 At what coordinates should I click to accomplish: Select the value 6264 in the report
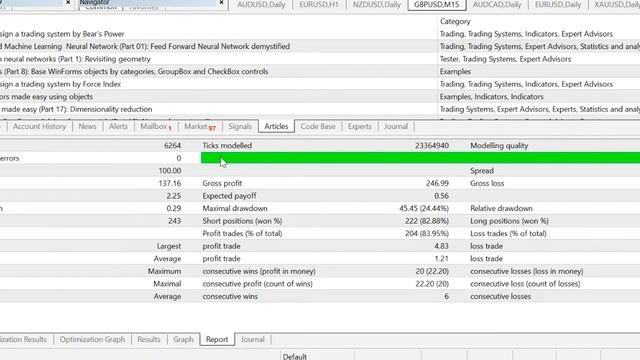[172, 146]
